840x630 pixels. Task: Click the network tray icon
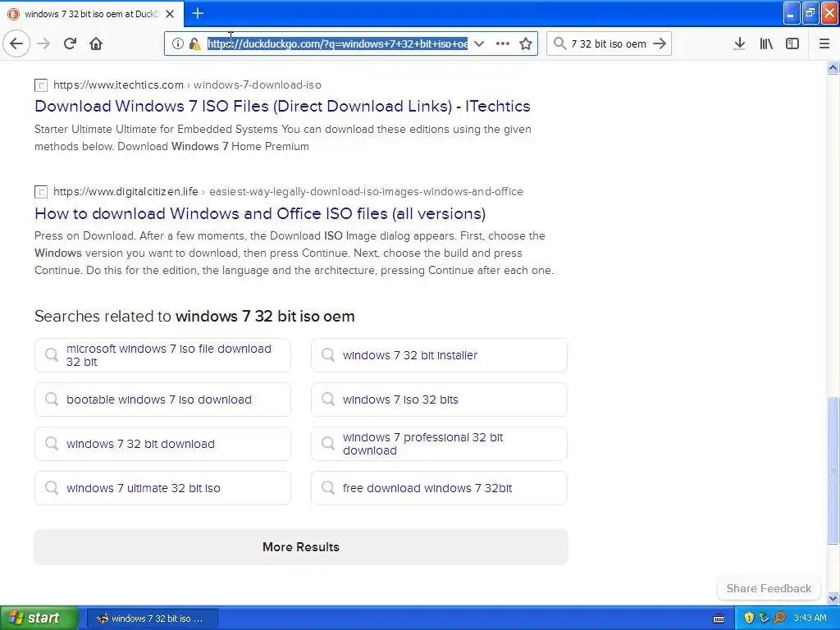click(764, 619)
